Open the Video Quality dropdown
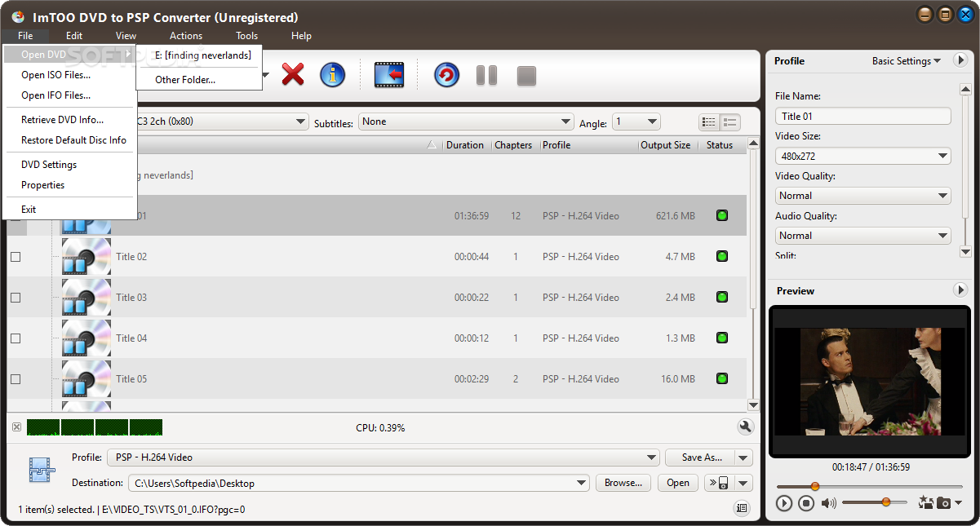 click(x=862, y=196)
